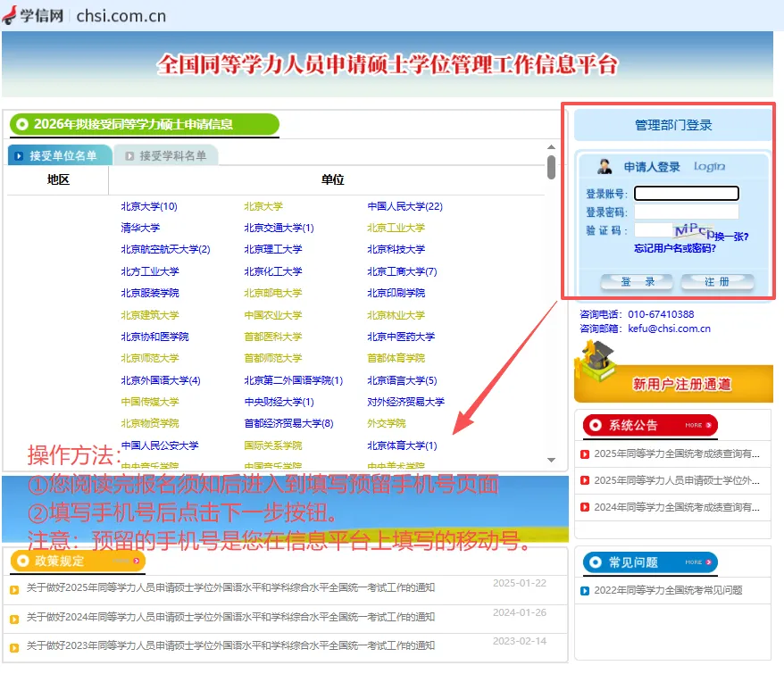Open MORE in 常见问题 header
Image resolution: width=784 pixels, height=674 pixels.
(698, 562)
